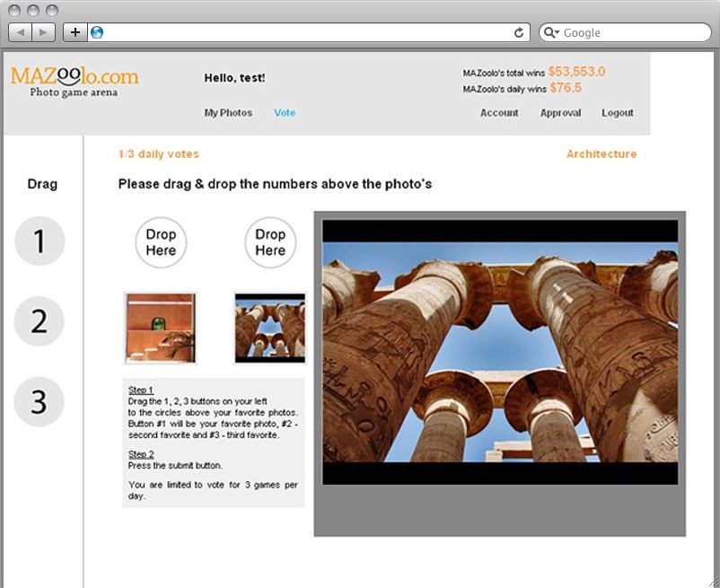This screenshot has width=720, height=588.
Task: Click the browser forward arrow button
Action: tap(43, 32)
